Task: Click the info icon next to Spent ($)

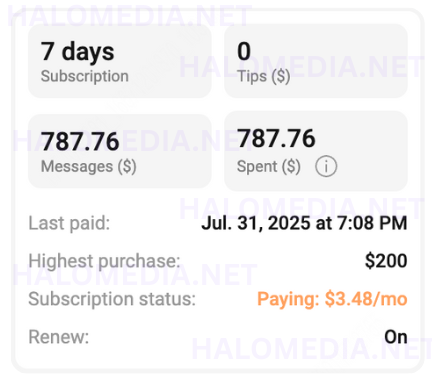Action: (326, 166)
